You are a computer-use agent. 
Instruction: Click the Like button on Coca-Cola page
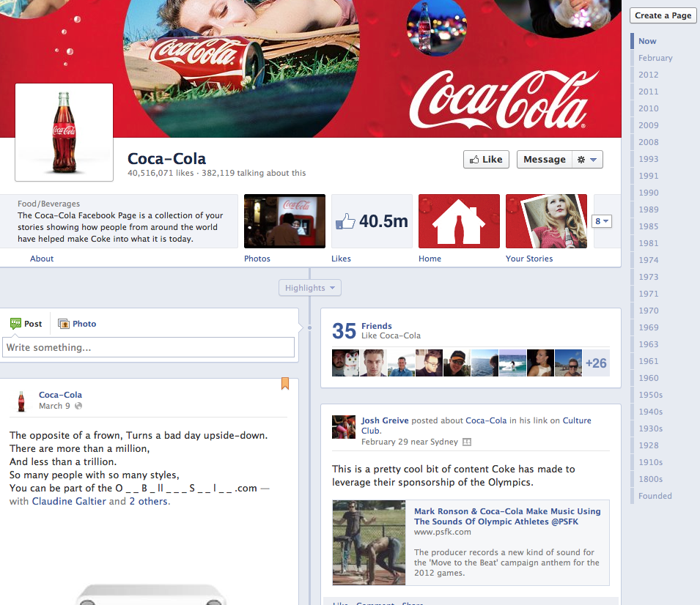[486, 159]
